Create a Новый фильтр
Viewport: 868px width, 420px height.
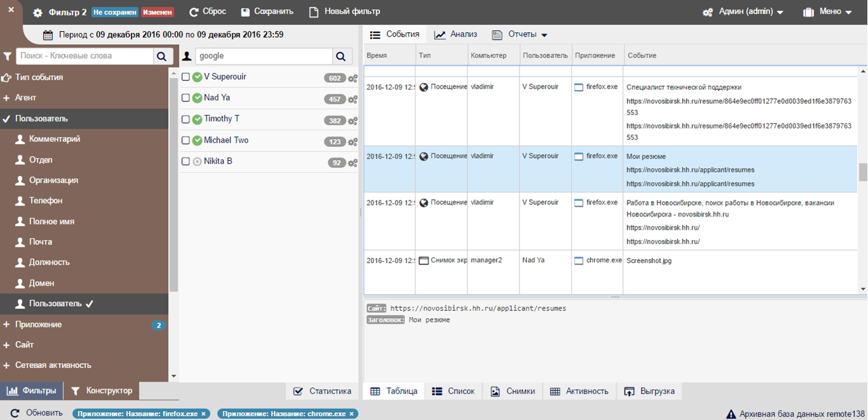[345, 12]
